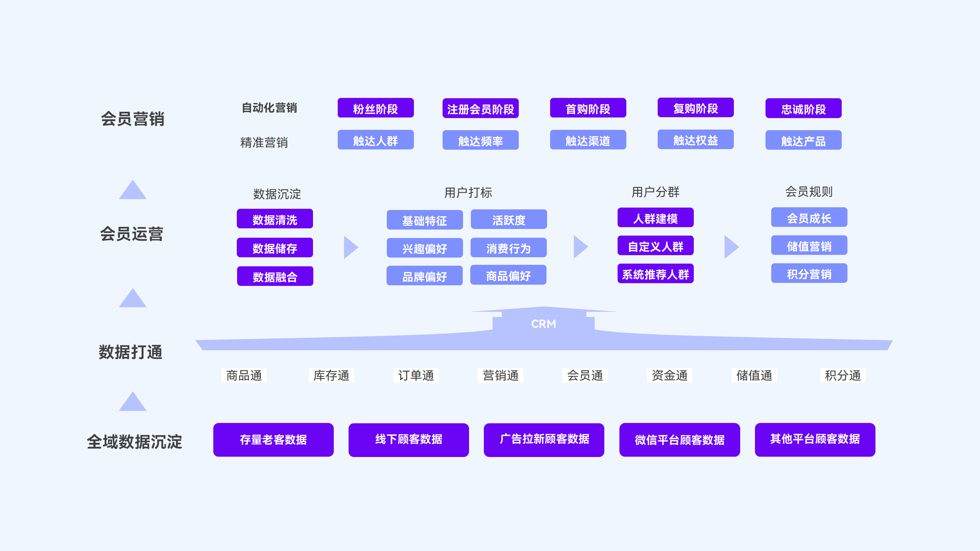Click the 消费行为 tag

[x=508, y=248]
